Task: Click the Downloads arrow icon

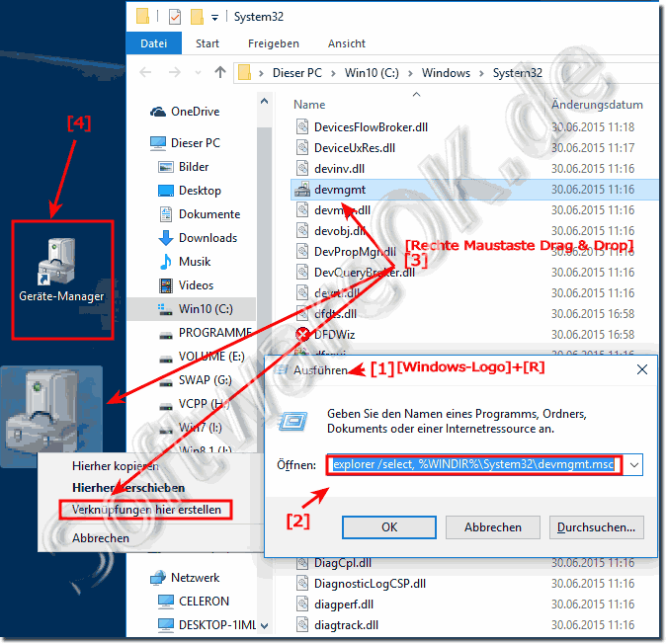Action: 166,238
